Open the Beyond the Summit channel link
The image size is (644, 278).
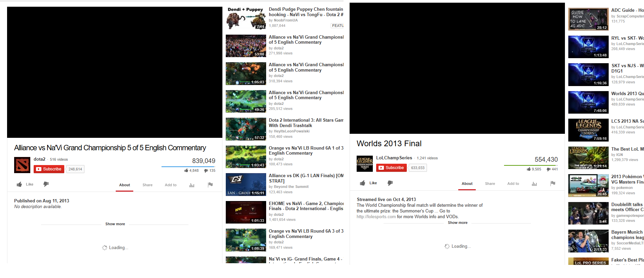(x=291, y=187)
